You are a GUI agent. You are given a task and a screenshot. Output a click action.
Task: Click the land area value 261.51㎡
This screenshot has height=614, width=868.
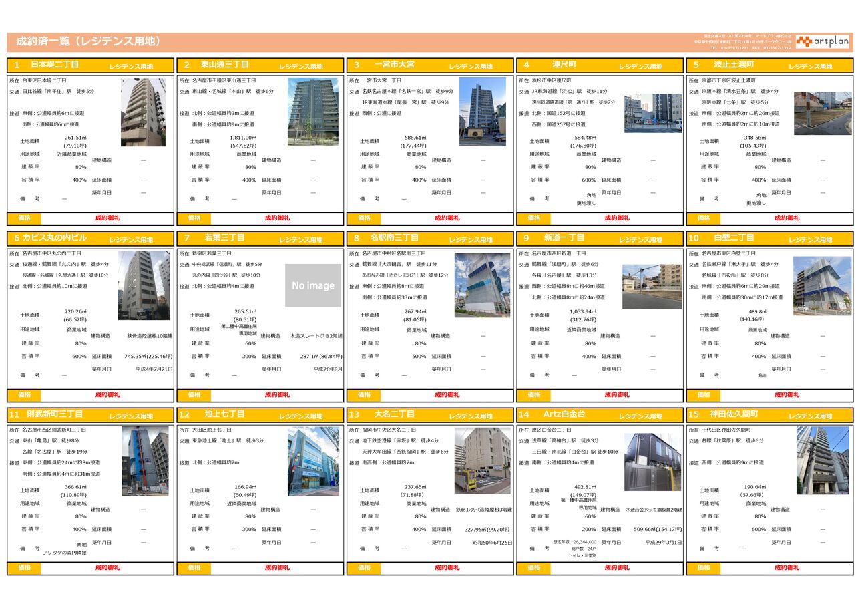[75, 138]
